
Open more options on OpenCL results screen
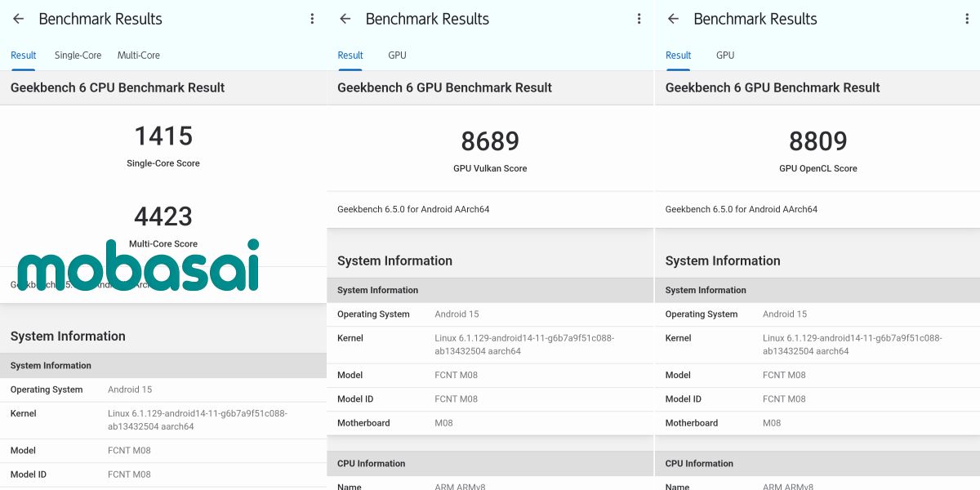[x=967, y=19]
